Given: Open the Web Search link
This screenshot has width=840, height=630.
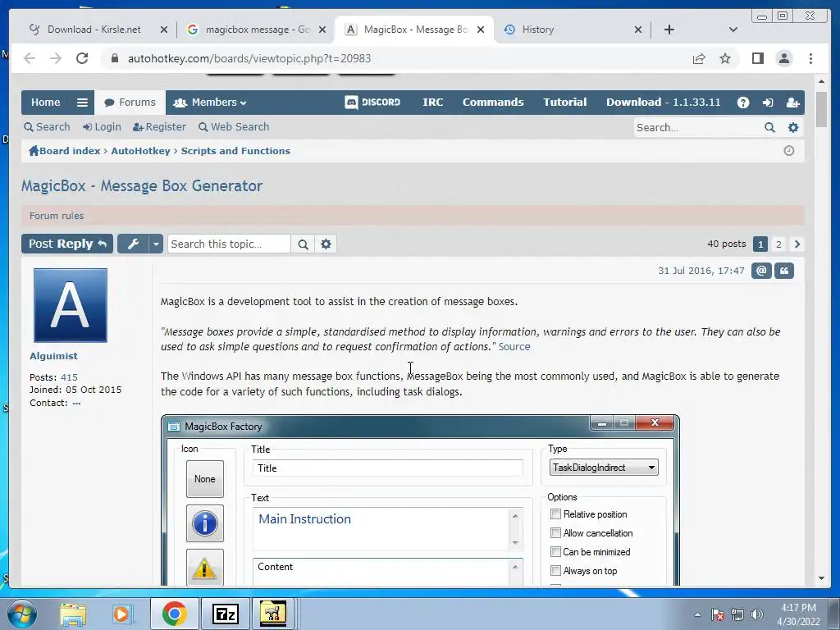Looking at the screenshot, I should tap(234, 127).
